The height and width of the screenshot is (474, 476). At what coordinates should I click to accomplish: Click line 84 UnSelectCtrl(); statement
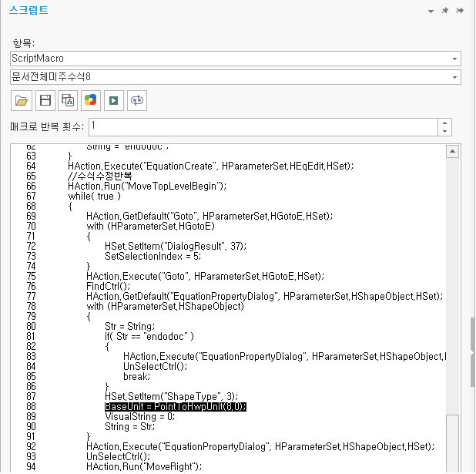(155, 366)
